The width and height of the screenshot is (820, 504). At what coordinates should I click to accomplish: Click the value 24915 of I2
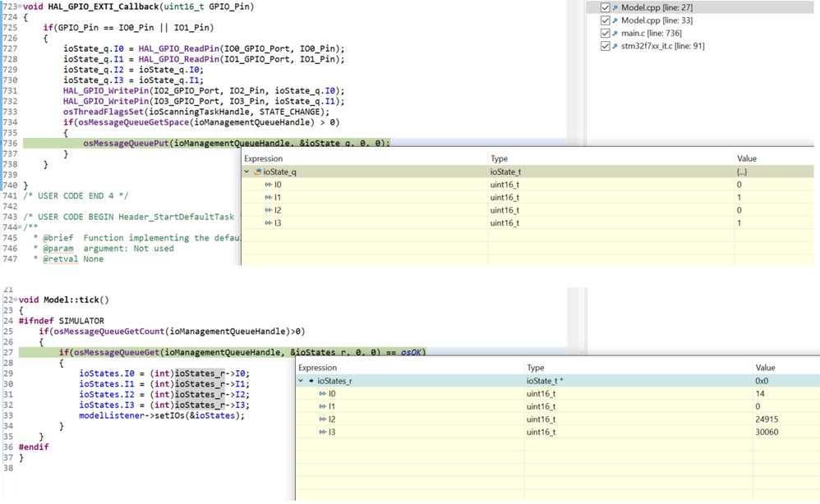pyautogui.click(x=767, y=419)
